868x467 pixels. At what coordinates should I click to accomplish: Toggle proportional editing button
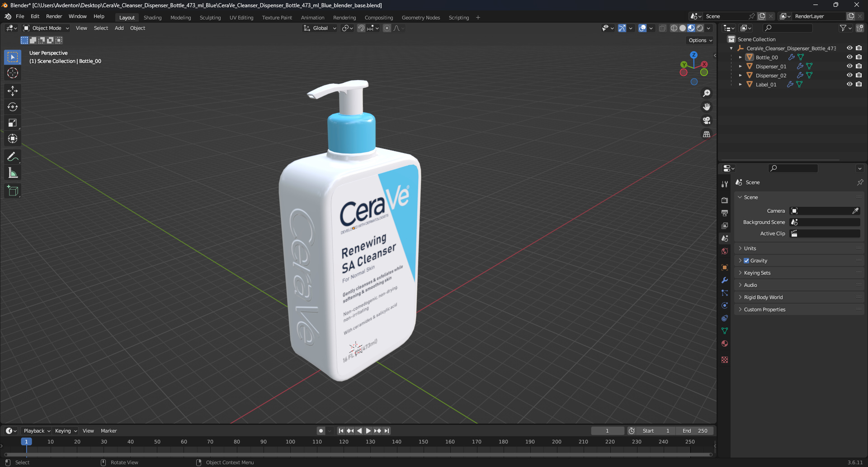coord(387,28)
